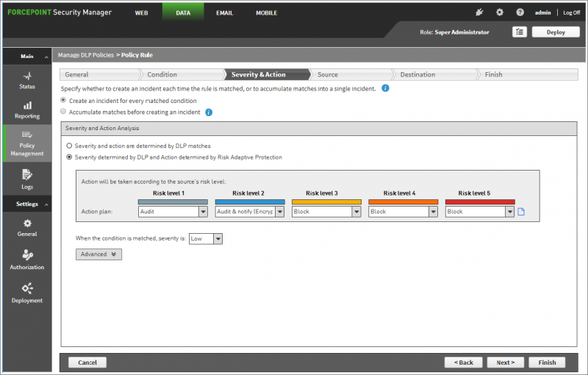This screenshot has width=588, height=375.
Task: Click the Risk level 3 yellow color bar
Action: pyautogui.click(x=326, y=201)
